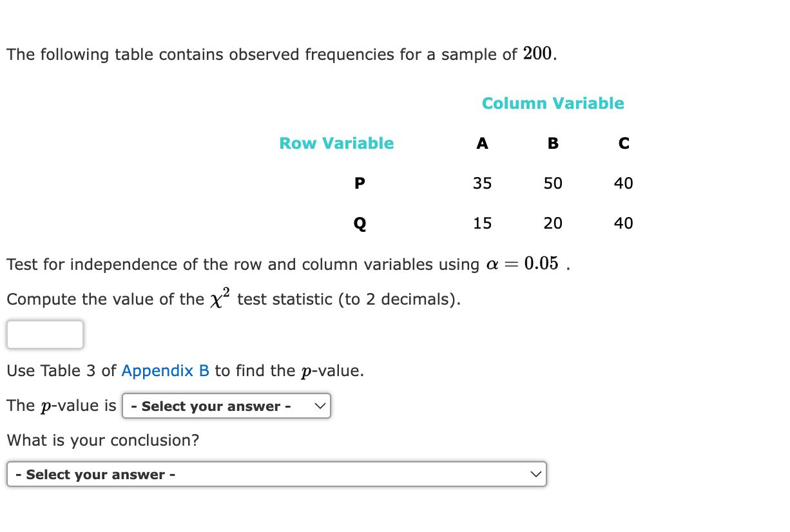The image size is (790, 532).
Task: Select the row label P
Action: click(360, 183)
